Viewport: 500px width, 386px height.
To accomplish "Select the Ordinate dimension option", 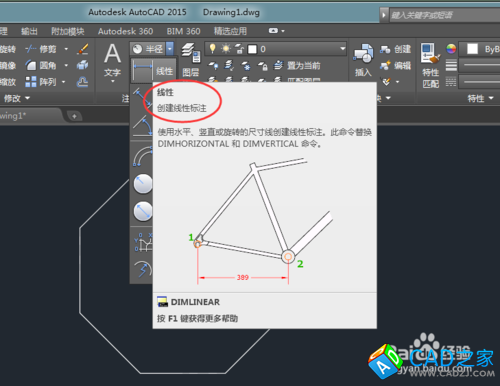I will pos(143,242).
